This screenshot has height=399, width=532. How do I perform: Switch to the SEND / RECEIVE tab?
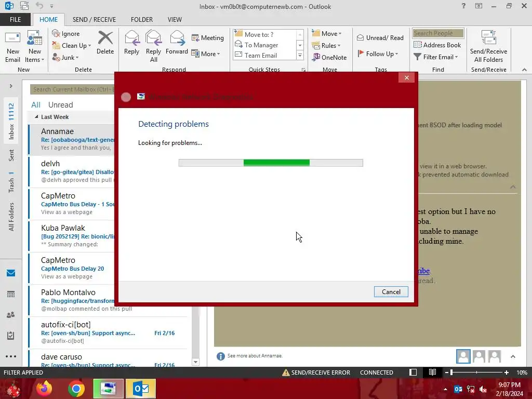94,19
